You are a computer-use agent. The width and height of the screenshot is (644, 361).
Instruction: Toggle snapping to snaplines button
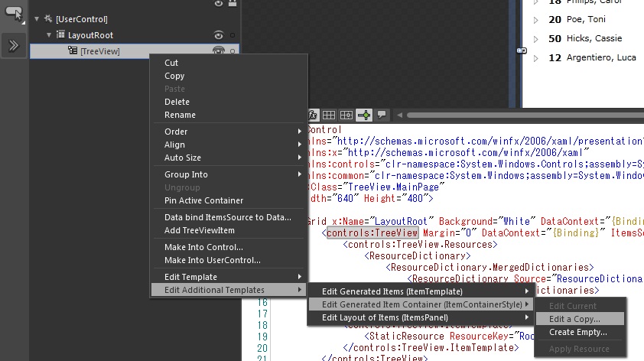tap(364, 115)
